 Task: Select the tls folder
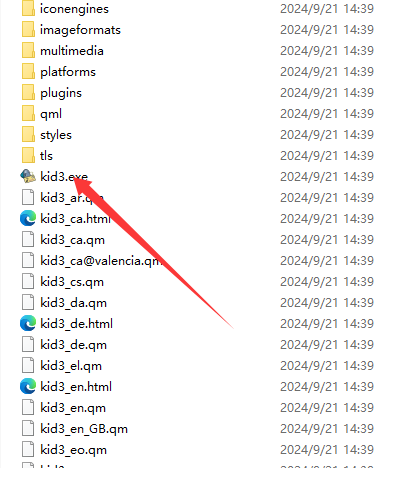pyautogui.click(x=46, y=156)
